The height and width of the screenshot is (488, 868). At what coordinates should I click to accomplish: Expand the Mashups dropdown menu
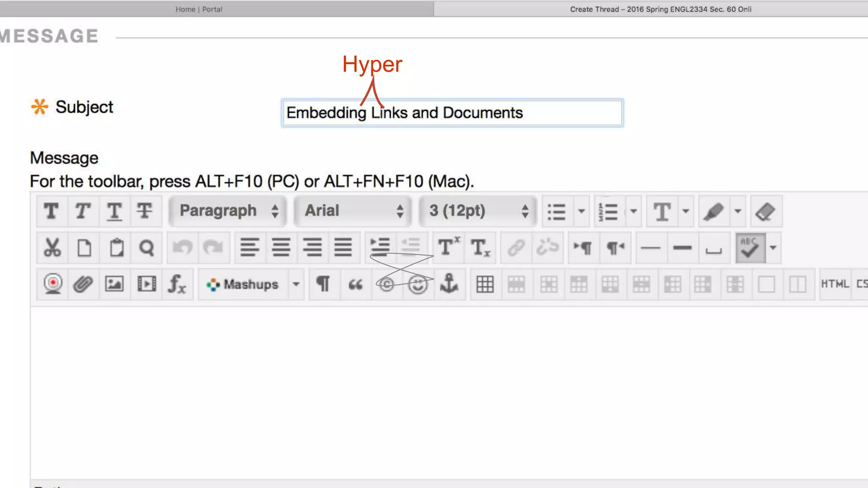click(296, 284)
